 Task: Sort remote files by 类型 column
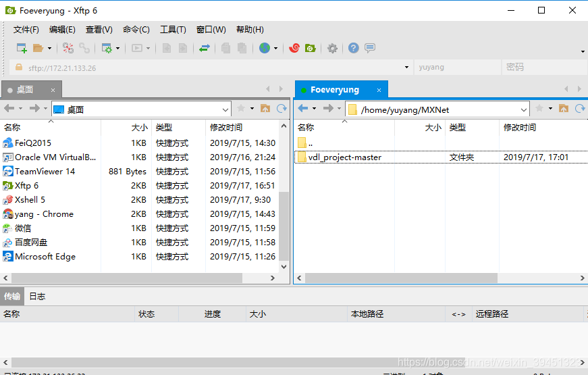472,128
